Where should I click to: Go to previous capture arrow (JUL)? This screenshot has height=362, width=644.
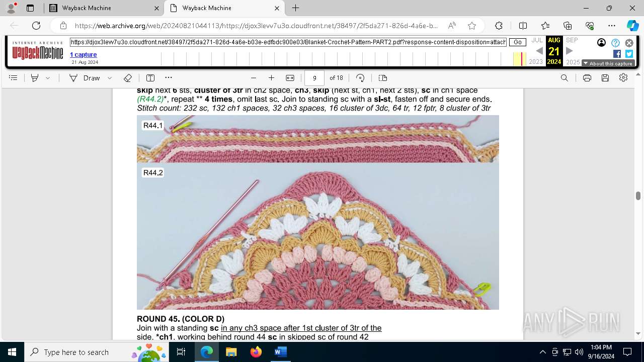click(x=539, y=51)
